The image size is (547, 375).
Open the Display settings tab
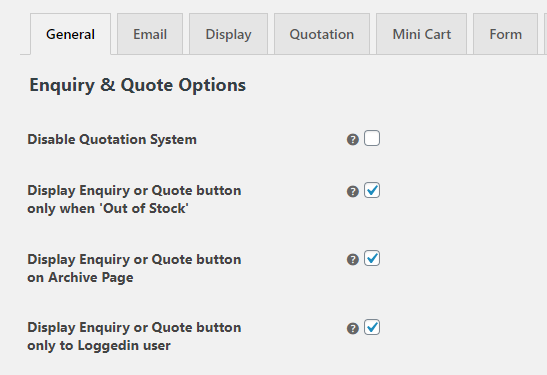(x=228, y=34)
